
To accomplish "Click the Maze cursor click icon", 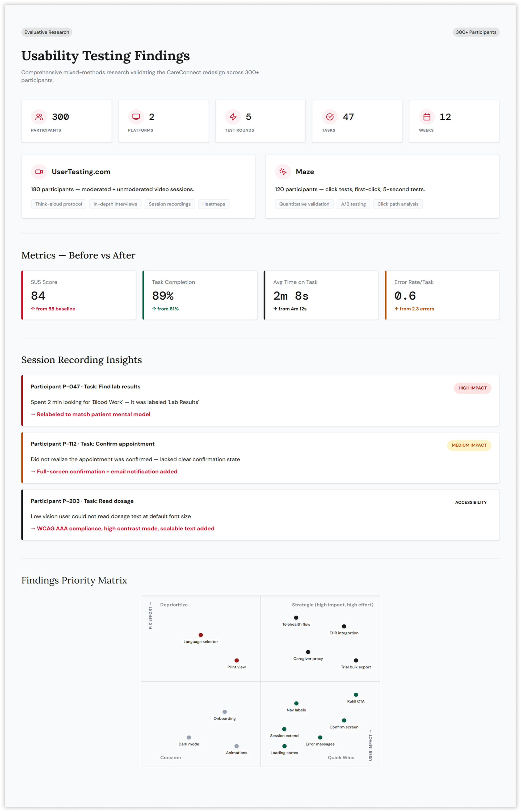I will coord(283,172).
